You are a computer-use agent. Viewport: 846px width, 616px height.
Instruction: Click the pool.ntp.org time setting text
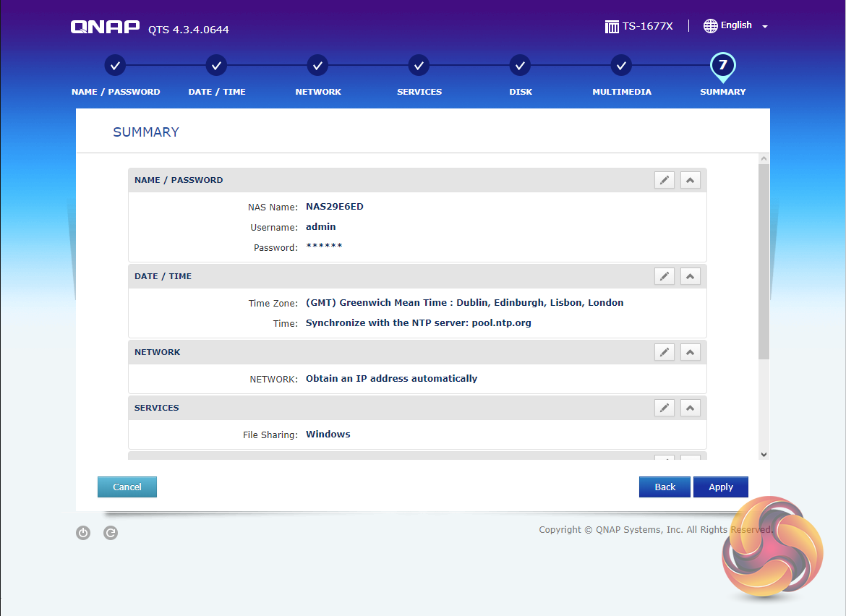(x=418, y=323)
